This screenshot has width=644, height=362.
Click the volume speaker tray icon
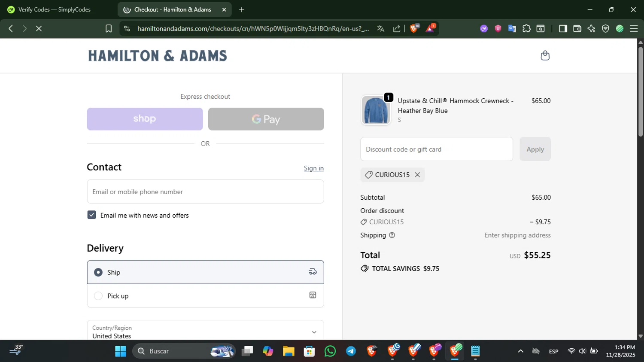(582, 351)
